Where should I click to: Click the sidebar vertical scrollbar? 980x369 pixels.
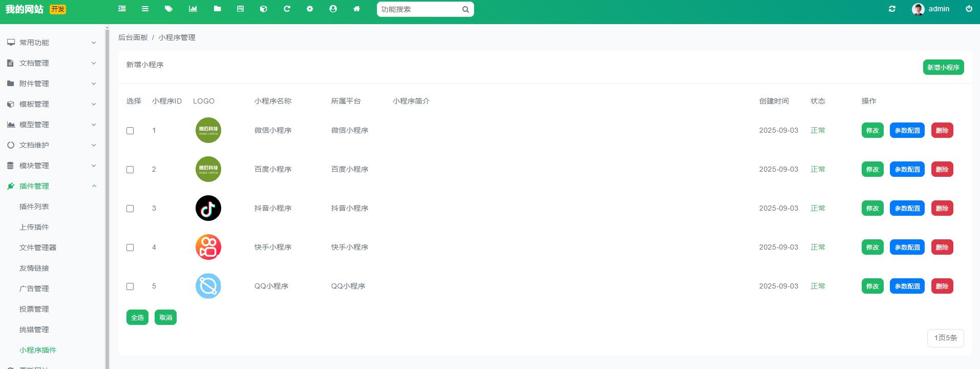(107, 195)
